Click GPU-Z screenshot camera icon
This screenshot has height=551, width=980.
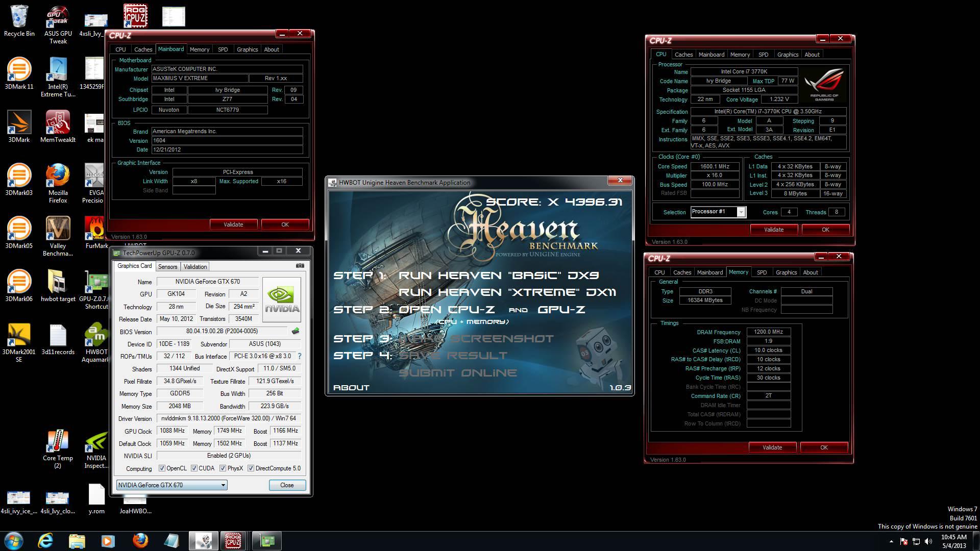[300, 266]
